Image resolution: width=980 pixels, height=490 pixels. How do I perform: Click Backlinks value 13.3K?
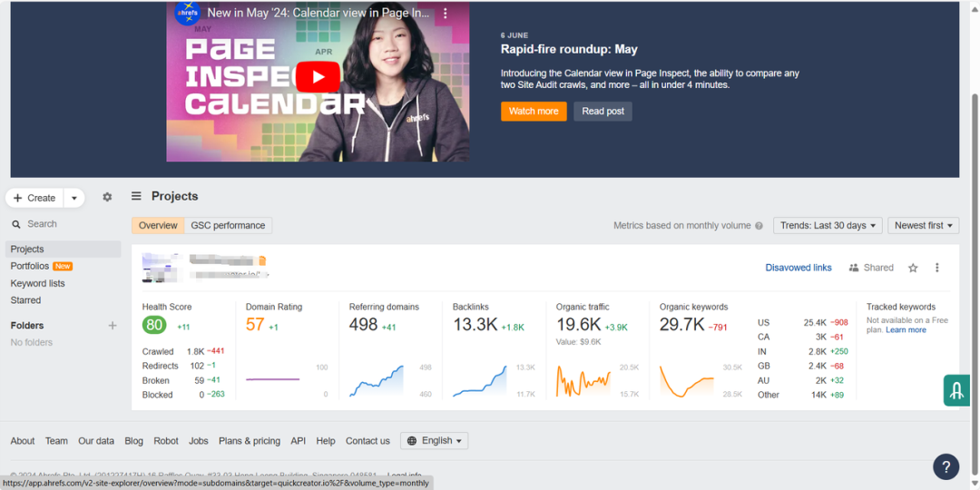pos(475,324)
